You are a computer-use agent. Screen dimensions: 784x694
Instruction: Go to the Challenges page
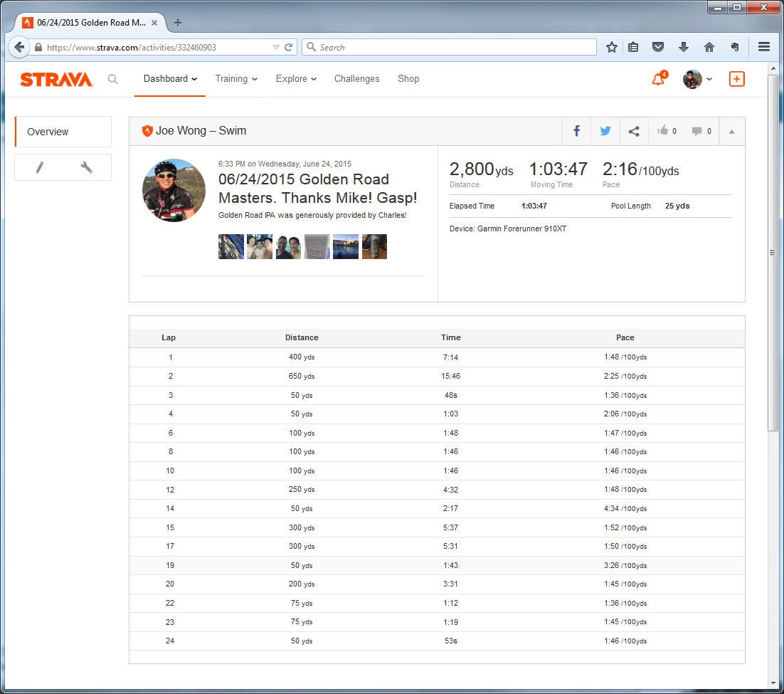(x=356, y=79)
